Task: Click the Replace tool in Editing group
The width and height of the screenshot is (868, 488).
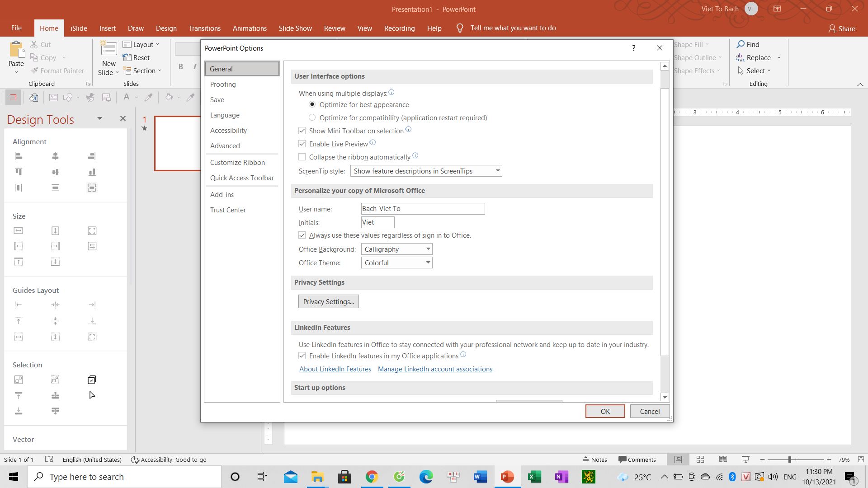Action: [x=754, y=57]
